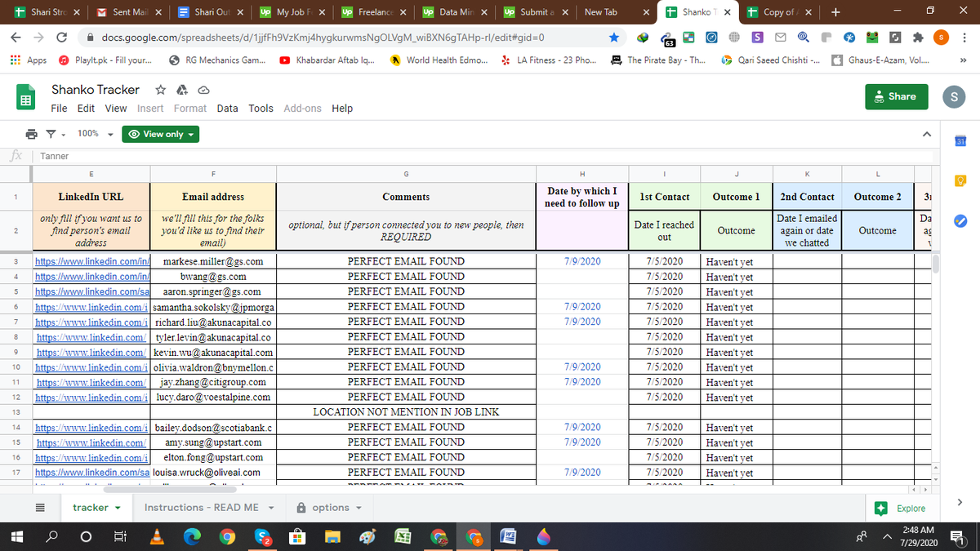This screenshot has height=551, width=980.
Task: Open the Help menu
Action: click(x=342, y=108)
